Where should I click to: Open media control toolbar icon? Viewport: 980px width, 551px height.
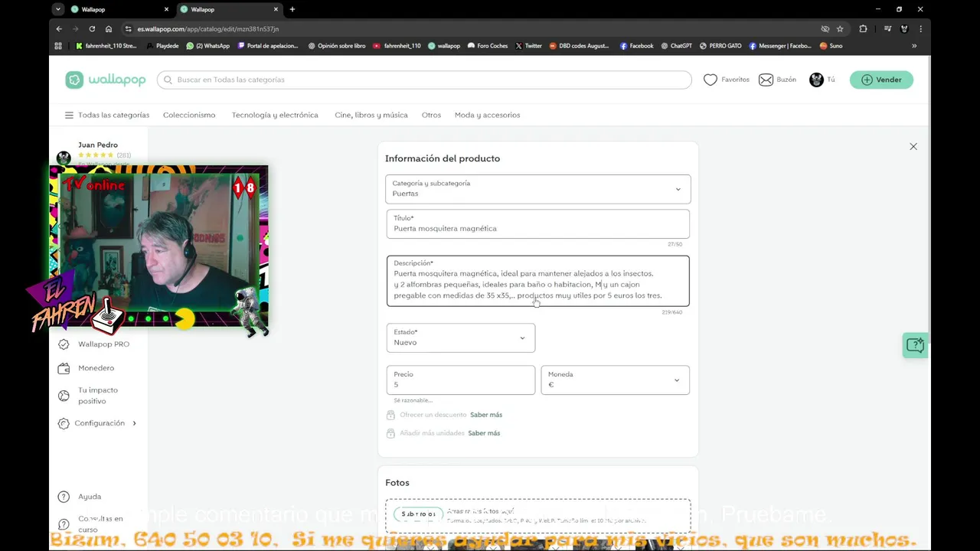887,29
